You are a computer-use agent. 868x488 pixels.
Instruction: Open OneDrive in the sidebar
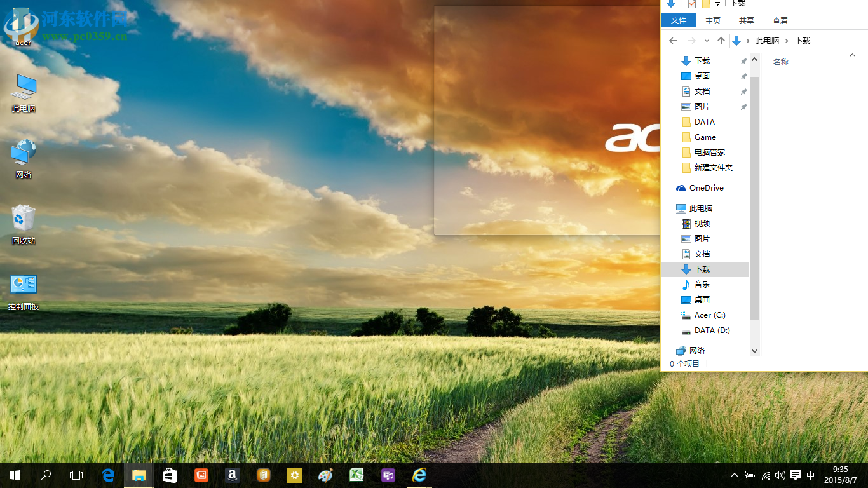(x=705, y=187)
